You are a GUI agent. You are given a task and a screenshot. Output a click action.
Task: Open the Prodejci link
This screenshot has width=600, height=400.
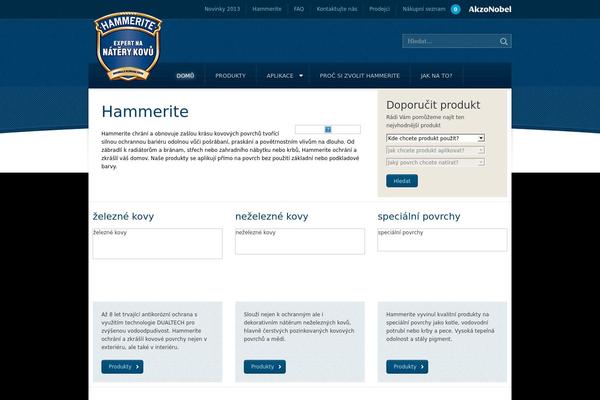(x=380, y=9)
